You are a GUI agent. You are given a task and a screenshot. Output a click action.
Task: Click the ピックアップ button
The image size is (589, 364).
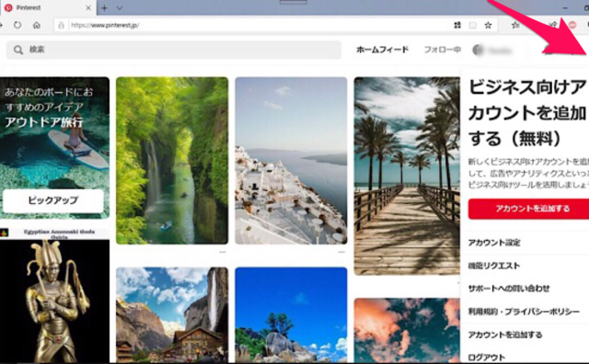coord(53,200)
